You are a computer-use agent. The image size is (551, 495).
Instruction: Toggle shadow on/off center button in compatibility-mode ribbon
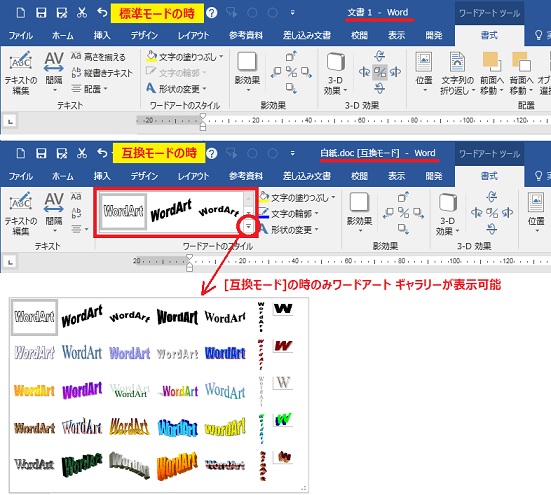point(403,213)
